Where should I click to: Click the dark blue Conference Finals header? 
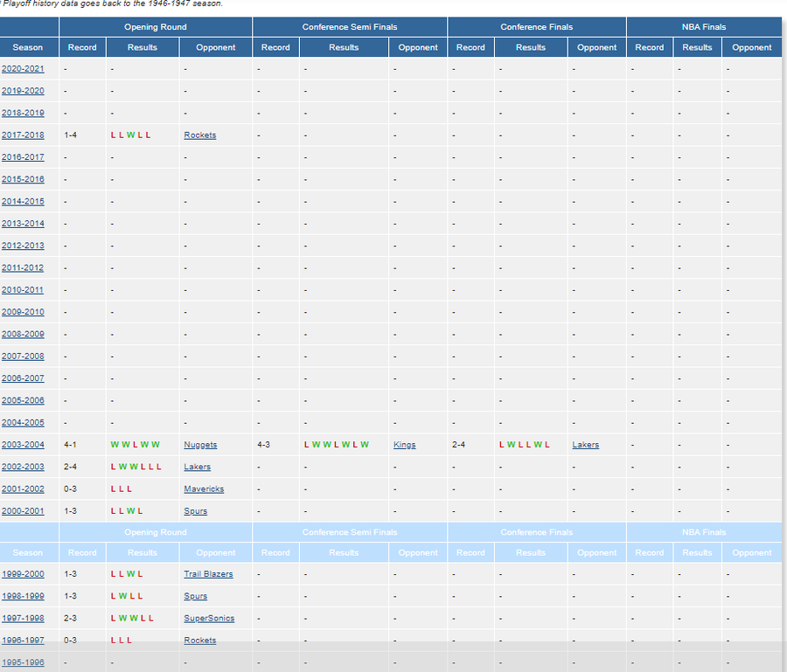[537, 27]
